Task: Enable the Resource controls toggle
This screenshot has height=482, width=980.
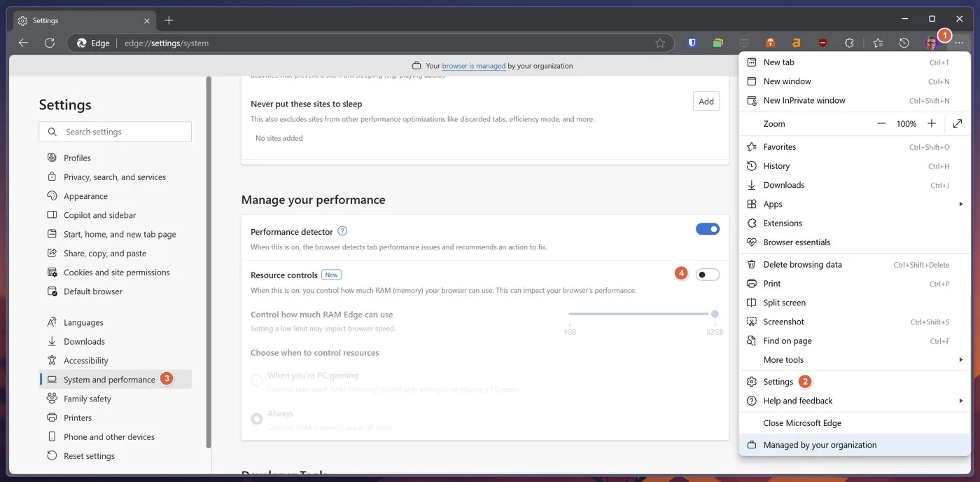Action: click(708, 275)
